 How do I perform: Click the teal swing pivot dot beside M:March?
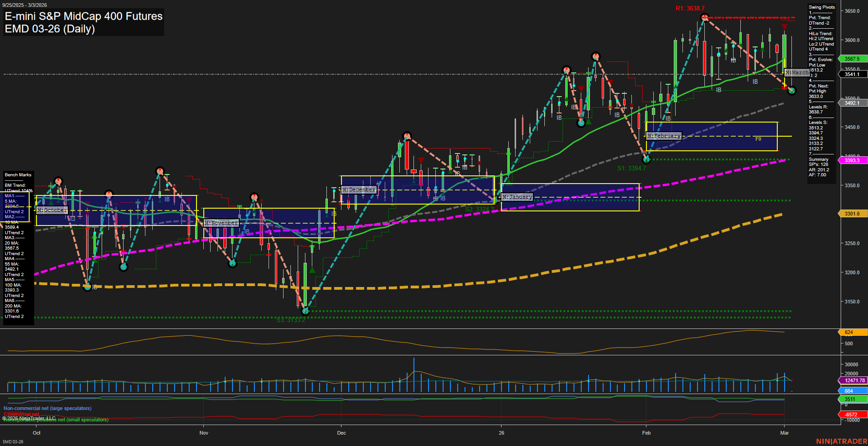point(791,91)
